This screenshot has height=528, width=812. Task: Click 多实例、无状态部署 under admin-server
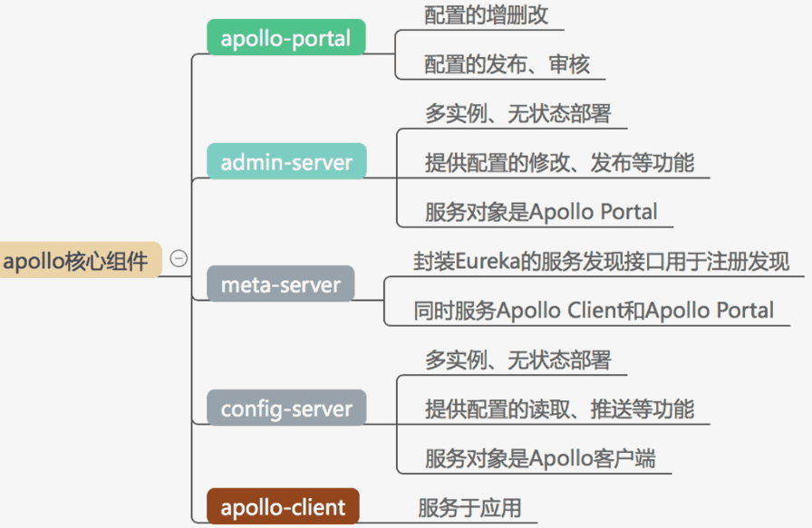tap(518, 113)
